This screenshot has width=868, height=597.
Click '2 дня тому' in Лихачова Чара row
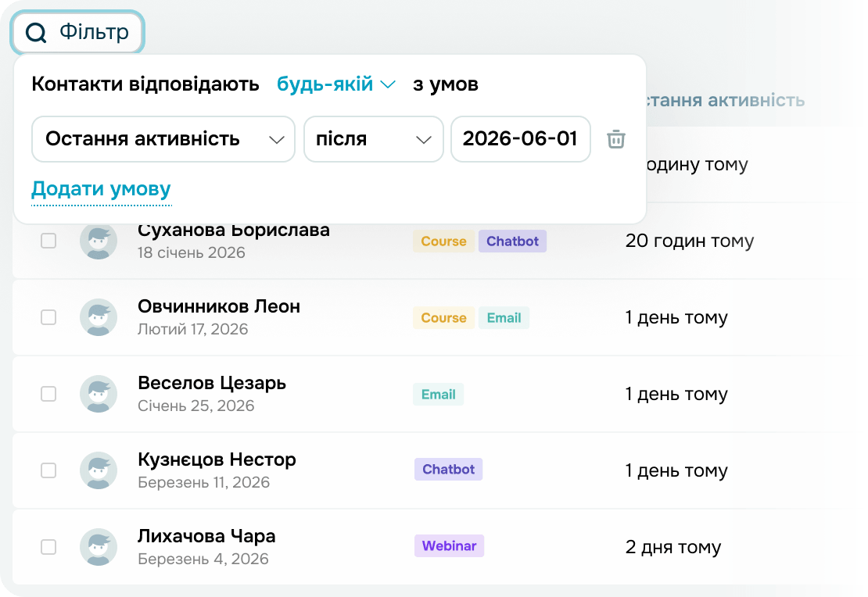point(673,547)
